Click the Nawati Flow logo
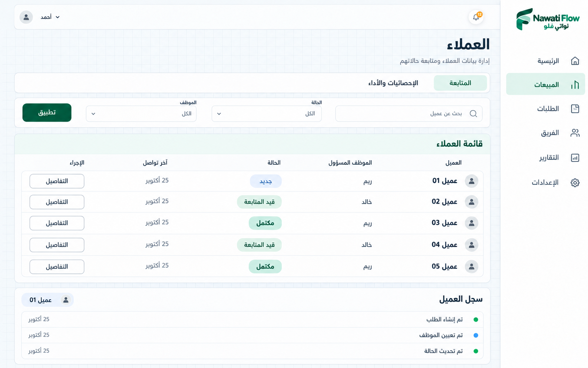The width and height of the screenshot is (588, 368). click(x=548, y=19)
